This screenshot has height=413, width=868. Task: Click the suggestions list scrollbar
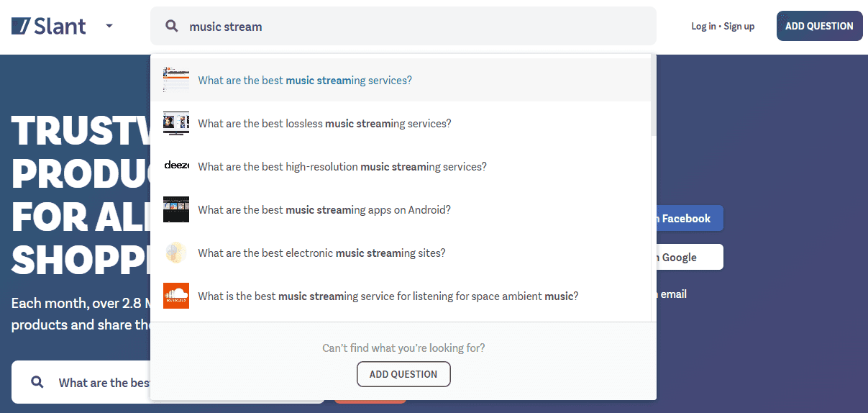[x=654, y=97]
